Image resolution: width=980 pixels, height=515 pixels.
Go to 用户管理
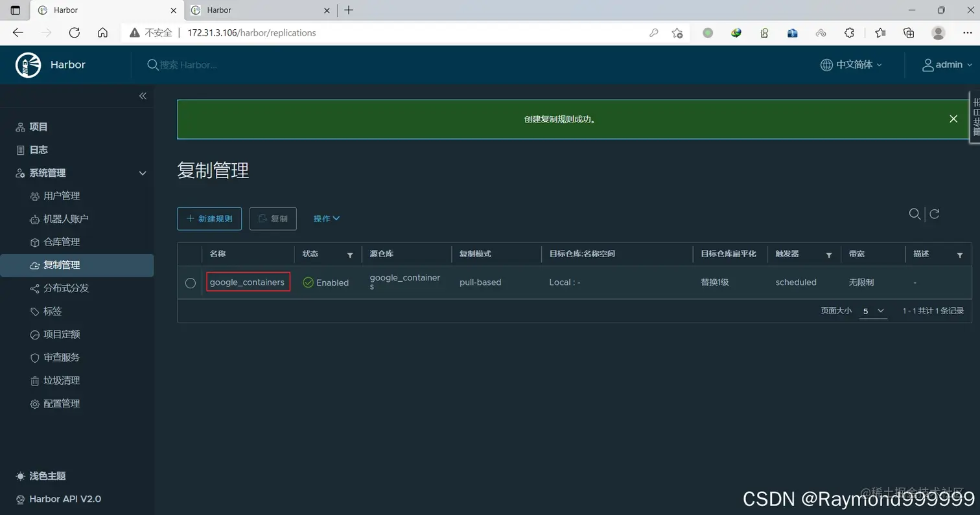[x=62, y=196]
